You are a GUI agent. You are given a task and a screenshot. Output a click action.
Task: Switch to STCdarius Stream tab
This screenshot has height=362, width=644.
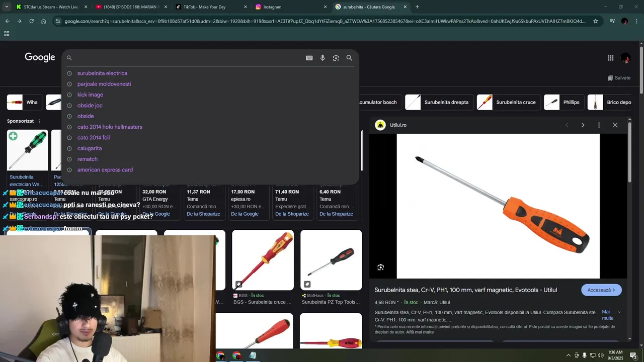click(x=51, y=7)
